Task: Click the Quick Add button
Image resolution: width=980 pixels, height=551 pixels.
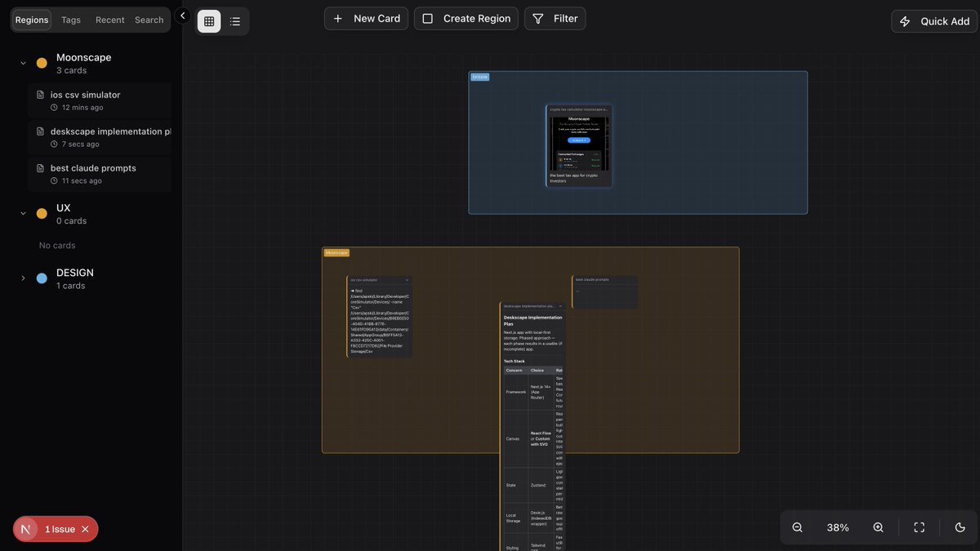Action: 934,21
